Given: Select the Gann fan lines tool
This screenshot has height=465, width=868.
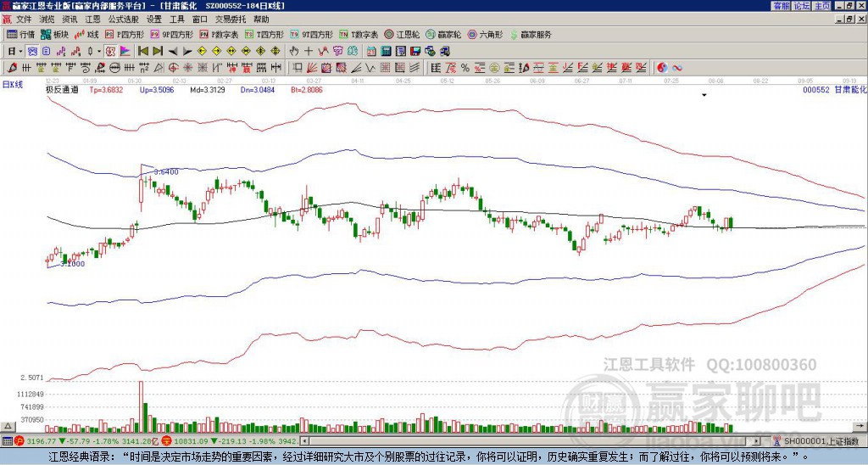Looking at the screenshot, I should 312,68.
